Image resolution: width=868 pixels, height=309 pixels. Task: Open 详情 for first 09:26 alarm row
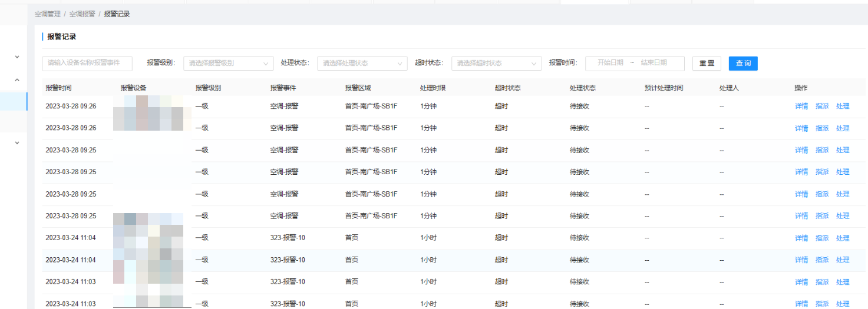click(x=801, y=106)
